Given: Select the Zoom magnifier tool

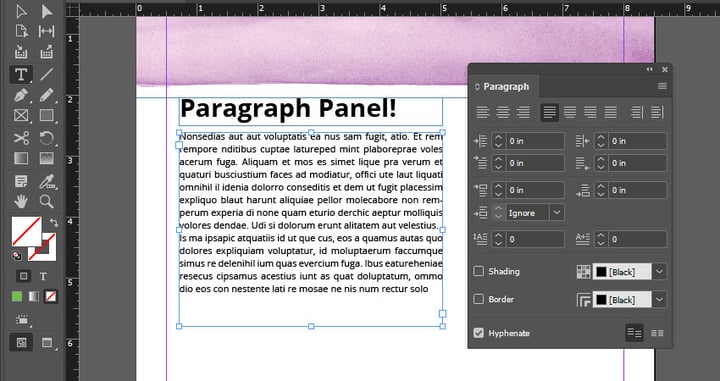Looking at the screenshot, I should tap(46, 201).
